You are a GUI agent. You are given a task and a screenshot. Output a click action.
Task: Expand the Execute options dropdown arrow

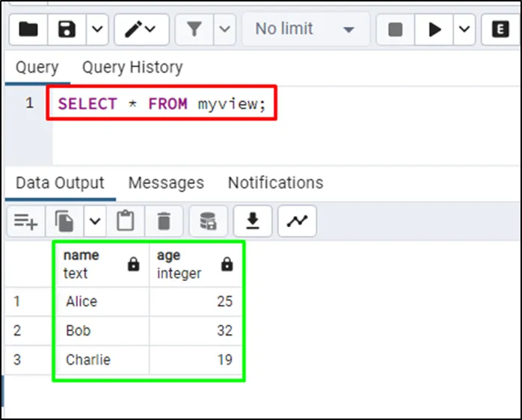464,30
